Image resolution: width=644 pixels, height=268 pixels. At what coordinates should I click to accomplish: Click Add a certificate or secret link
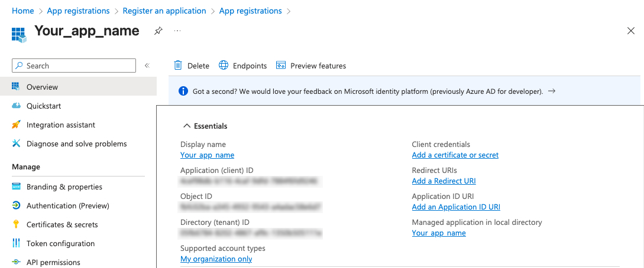(x=455, y=155)
